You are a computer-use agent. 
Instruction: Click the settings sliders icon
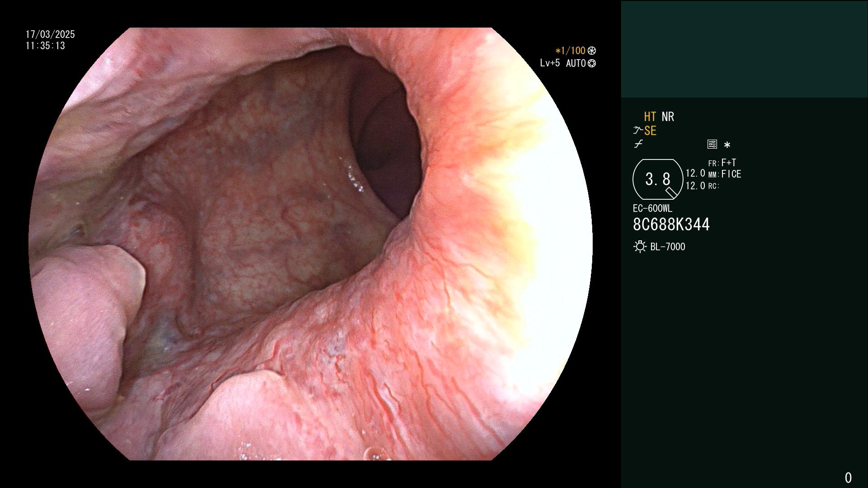[x=712, y=144]
